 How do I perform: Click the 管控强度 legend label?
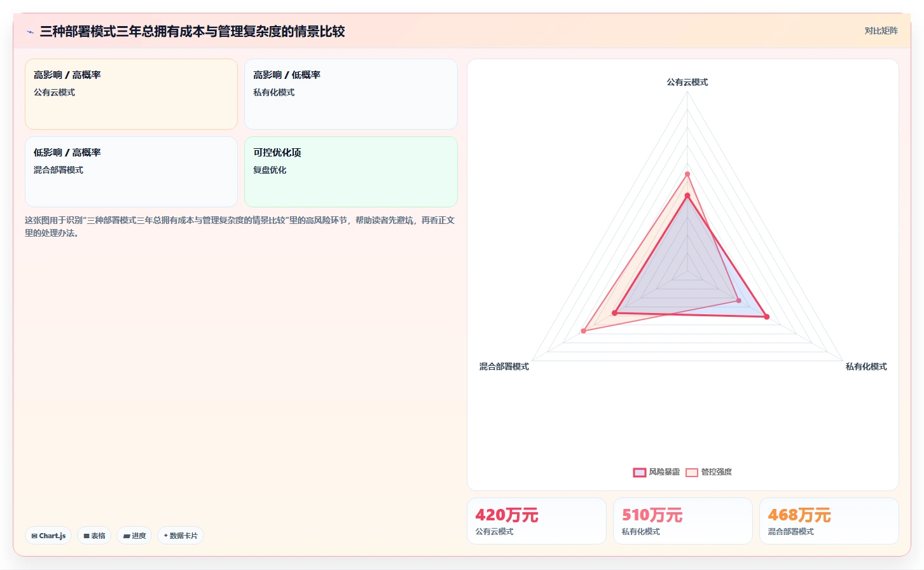[x=716, y=472]
